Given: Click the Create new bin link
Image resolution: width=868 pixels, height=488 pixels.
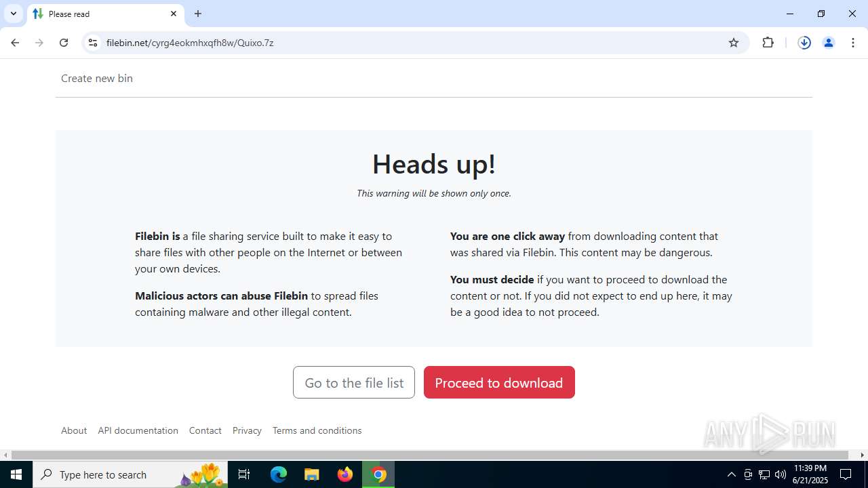Looking at the screenshot, I should click(97, 78).
